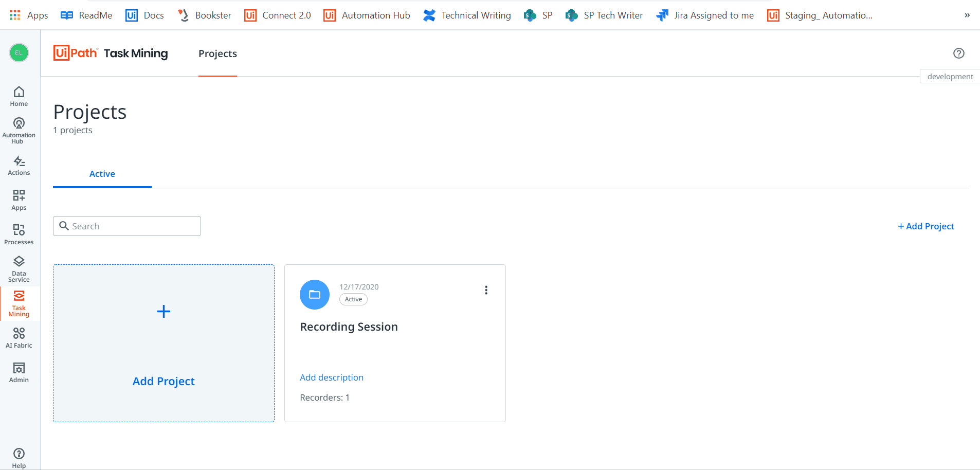Open Processes in the sidebar

pos(19,234)
